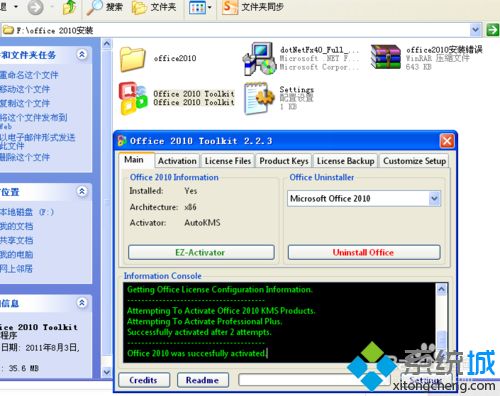The height and width of the screenshot is (396, 500).
Task: Click 重命名这个文件 link
Action: click(29, 75)
